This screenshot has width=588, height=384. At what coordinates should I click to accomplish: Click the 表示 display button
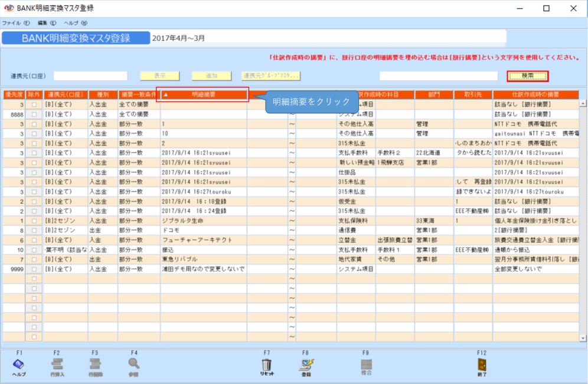point(159,76)
